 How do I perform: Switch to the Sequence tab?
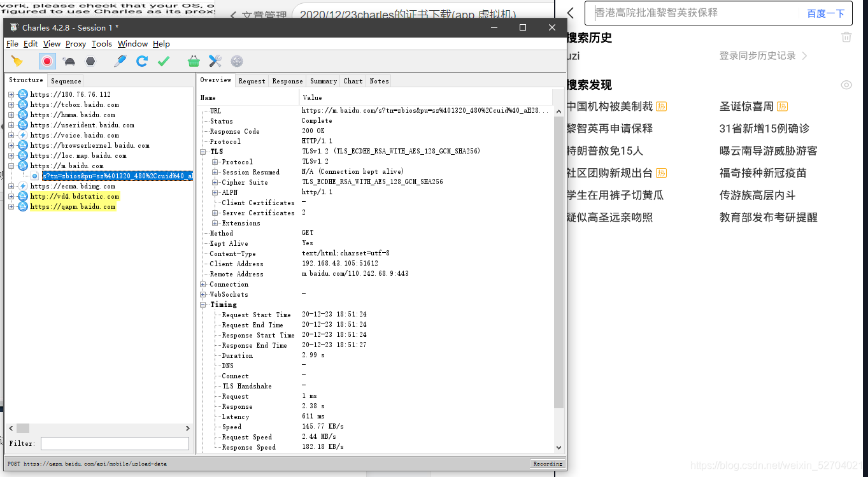66,81
